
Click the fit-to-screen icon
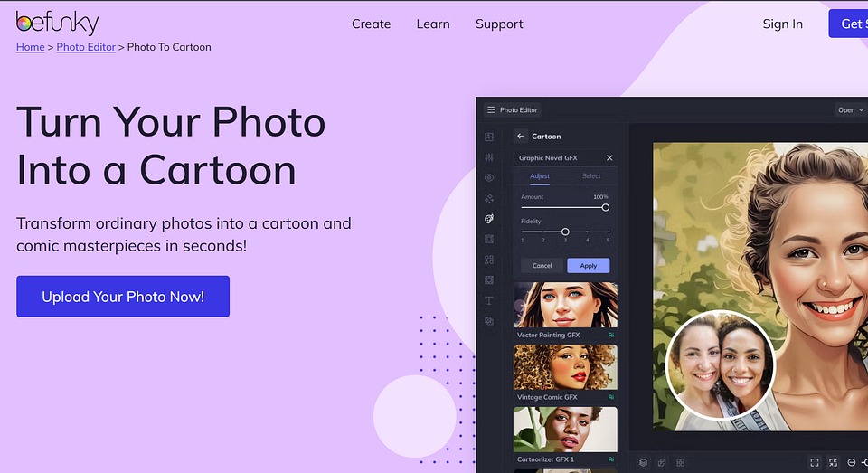point(815,462)
